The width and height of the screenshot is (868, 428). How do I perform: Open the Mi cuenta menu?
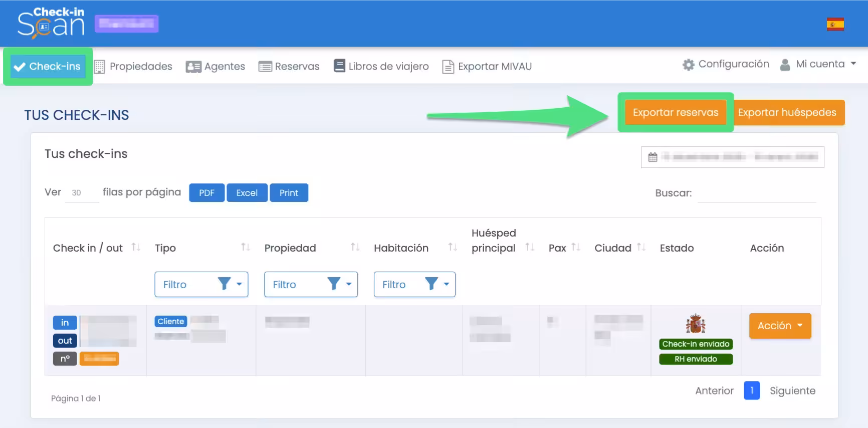[819, 64]
